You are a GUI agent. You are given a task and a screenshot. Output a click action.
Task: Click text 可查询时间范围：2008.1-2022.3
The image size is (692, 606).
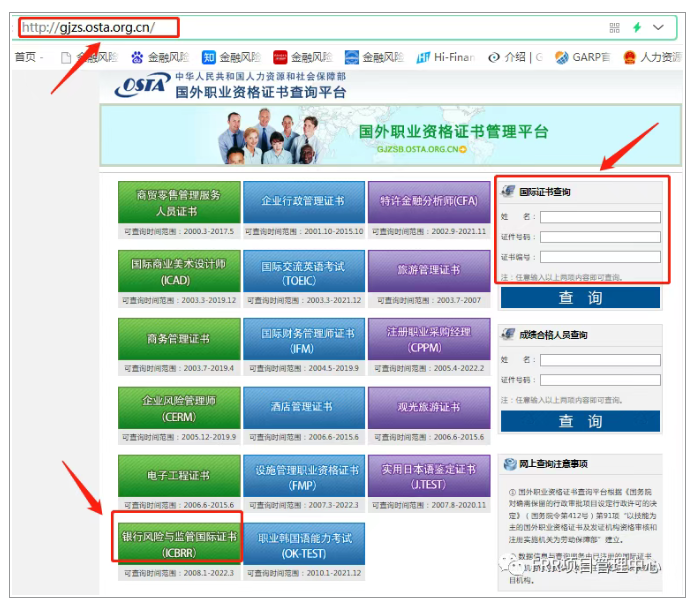tap(179, 573)
